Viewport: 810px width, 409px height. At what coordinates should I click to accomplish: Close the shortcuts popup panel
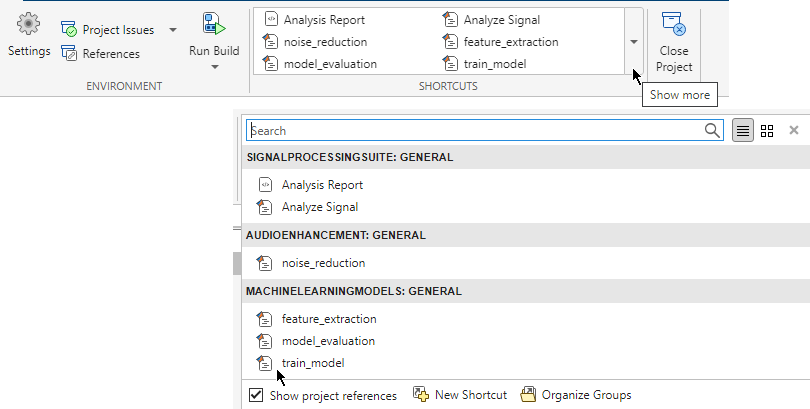(794, 130)
